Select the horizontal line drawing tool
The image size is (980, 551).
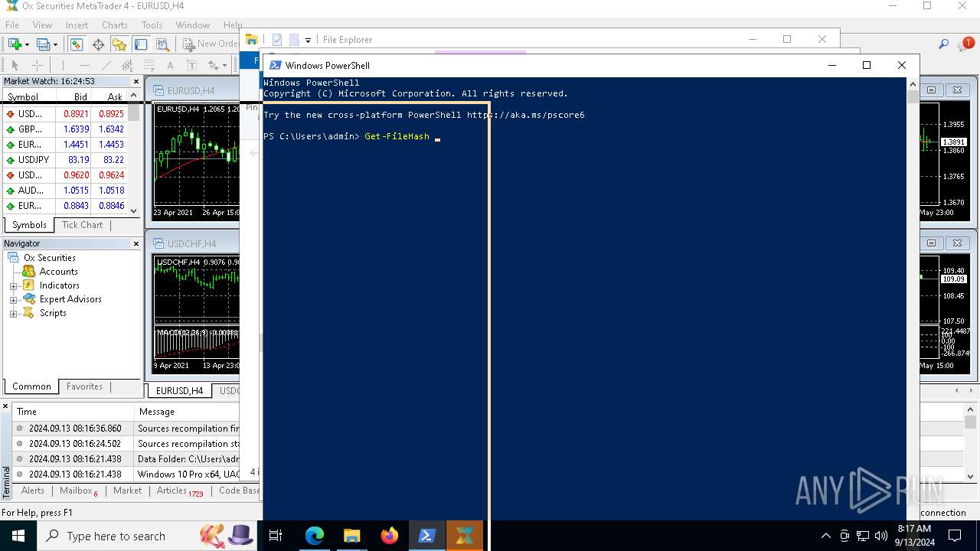[x=84, y=66]
